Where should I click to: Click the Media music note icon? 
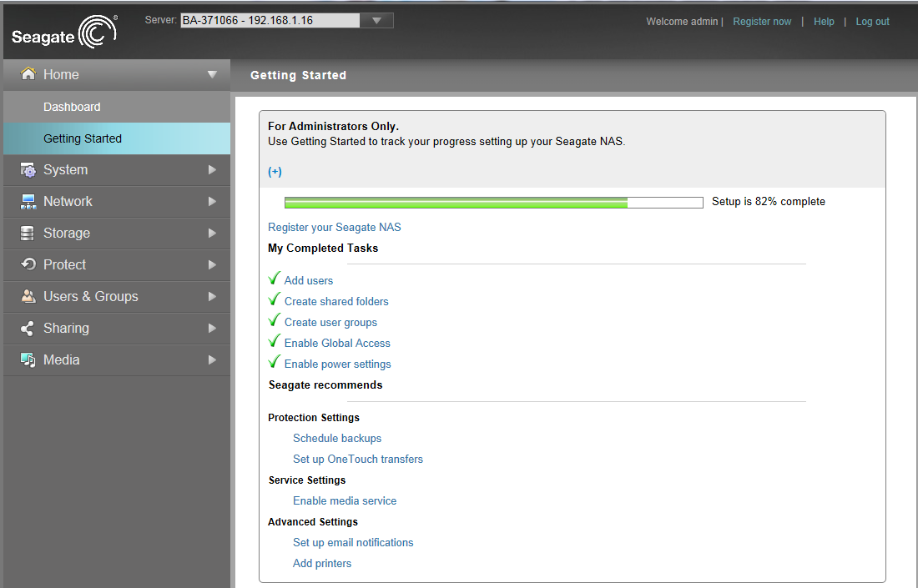pos(28,359)
